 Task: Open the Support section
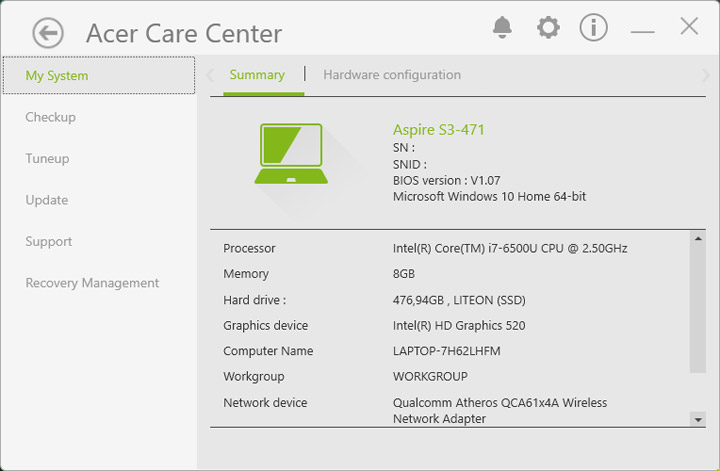pos(49,242)
